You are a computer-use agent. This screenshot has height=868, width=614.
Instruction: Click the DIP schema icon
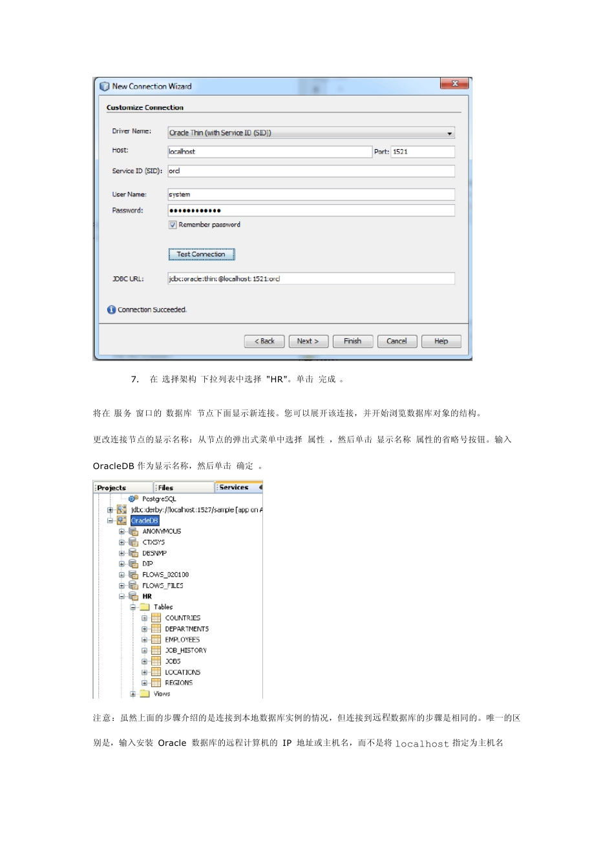[x=133, y=564]
